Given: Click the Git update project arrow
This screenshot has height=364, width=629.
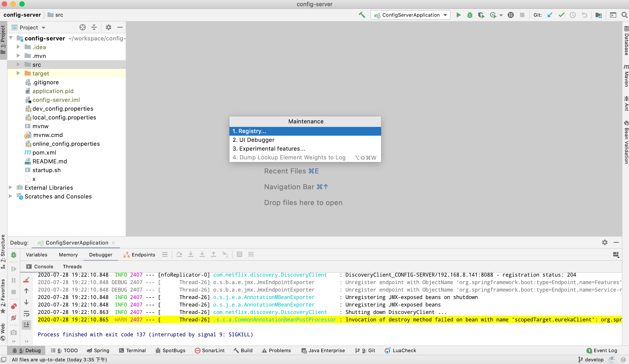Looking at the screenshot, I should point(550,15).
